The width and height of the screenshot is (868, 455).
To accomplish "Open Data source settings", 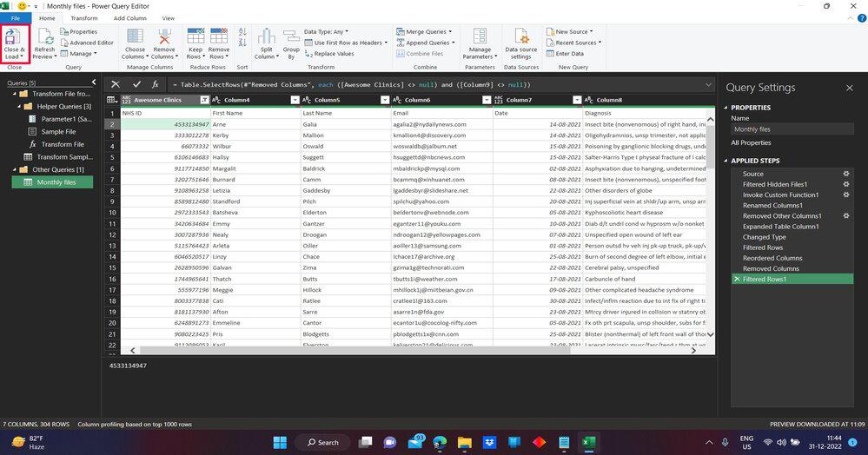I will (x=521, y=43).
